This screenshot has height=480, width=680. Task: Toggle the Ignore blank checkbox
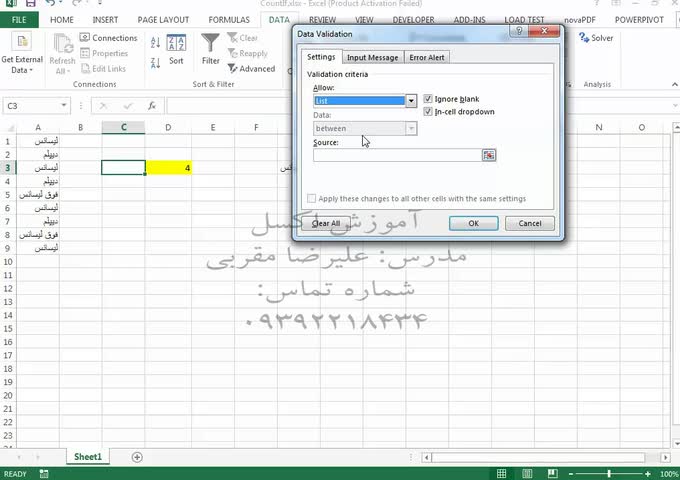point(428,99)
